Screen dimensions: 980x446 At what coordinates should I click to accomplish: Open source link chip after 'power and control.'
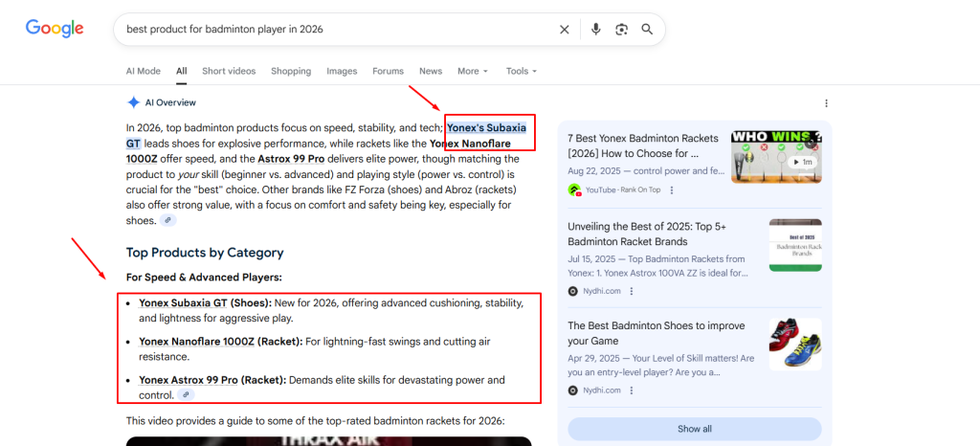pos(186,394)
